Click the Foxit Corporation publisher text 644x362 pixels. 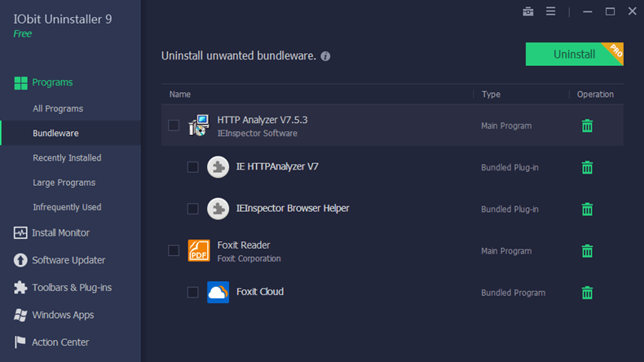[249, 259]
